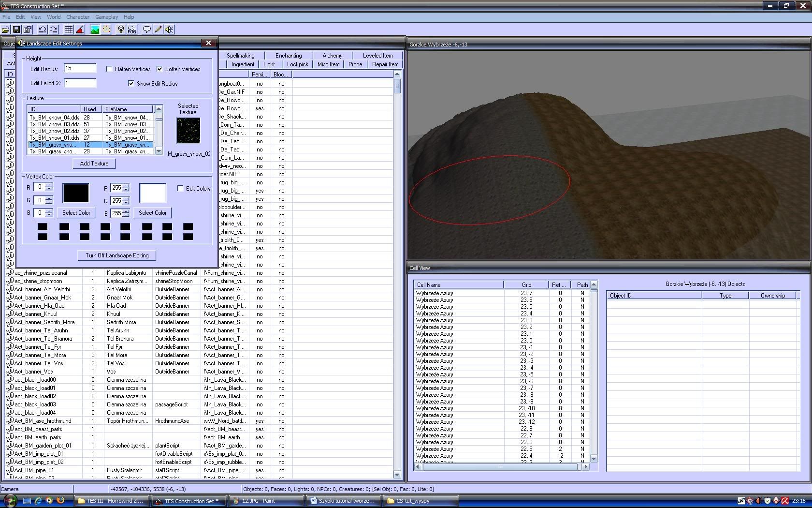Increase the left R color value stepper
This screenshot has width=812, height=508.
(49, 185)
